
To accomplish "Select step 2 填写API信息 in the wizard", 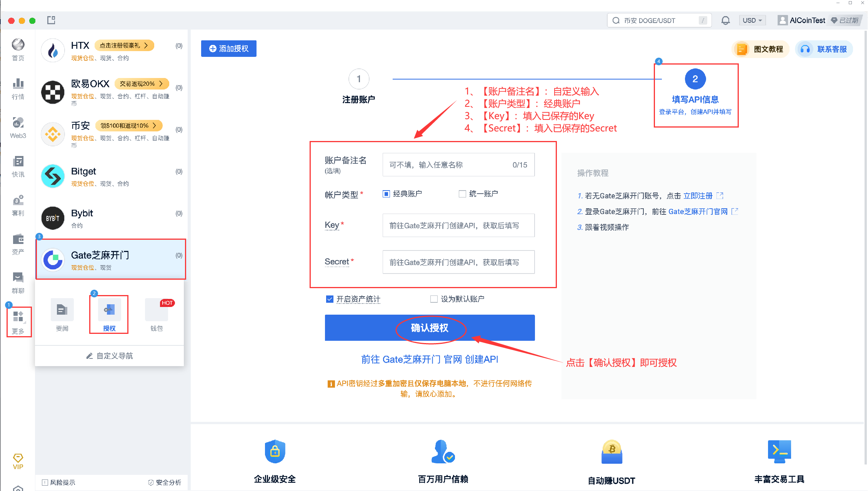I will (695, 92).
